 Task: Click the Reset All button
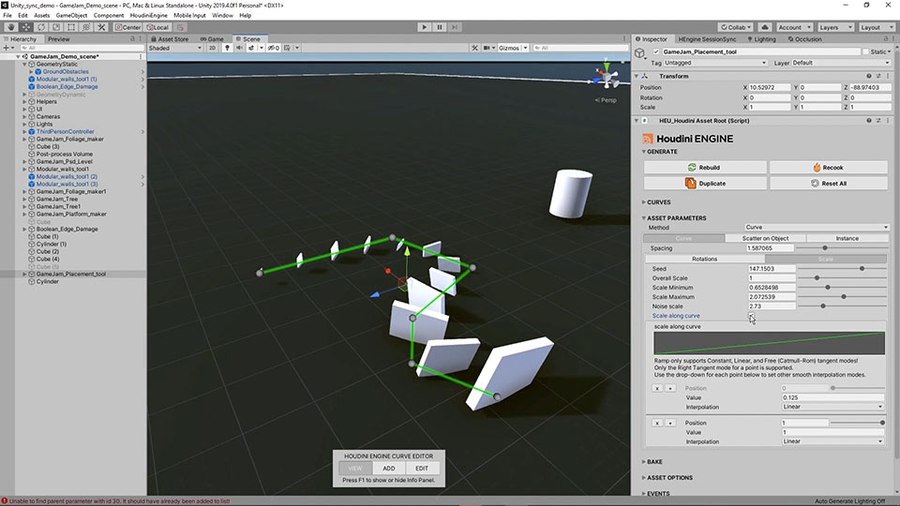(828, 184)
